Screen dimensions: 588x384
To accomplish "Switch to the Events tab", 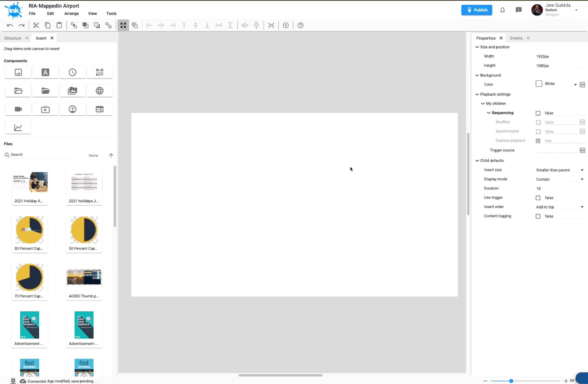I will pyautogui.click(x=516, y=38).
